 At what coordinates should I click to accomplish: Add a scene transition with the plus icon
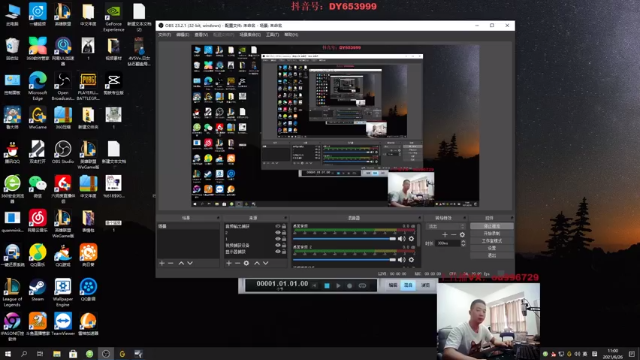tap(445, 234)
